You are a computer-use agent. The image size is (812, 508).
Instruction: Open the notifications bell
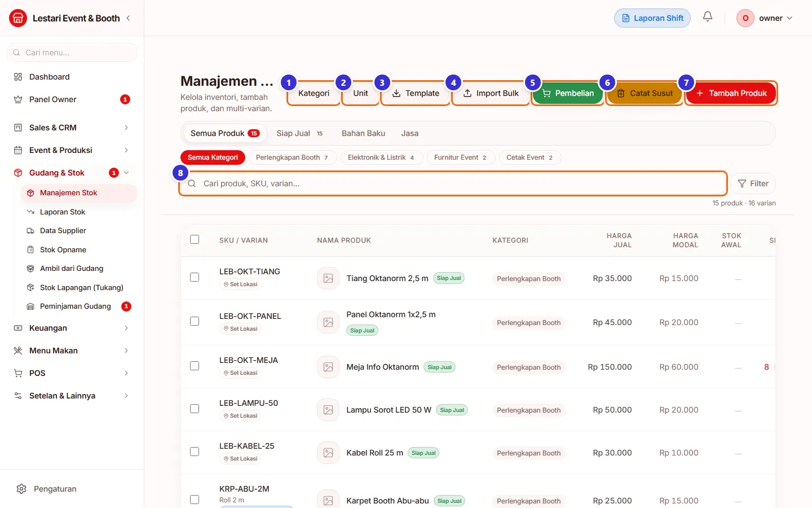click(708, 17)
